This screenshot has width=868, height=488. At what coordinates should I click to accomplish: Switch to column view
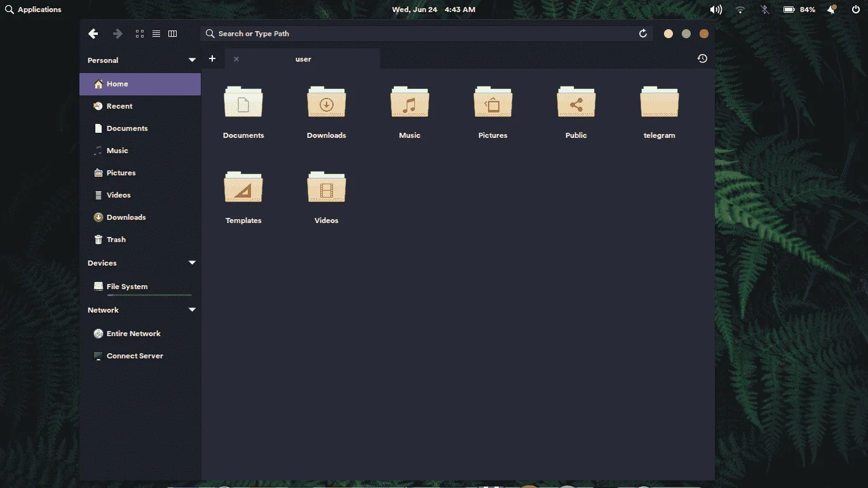172,34
